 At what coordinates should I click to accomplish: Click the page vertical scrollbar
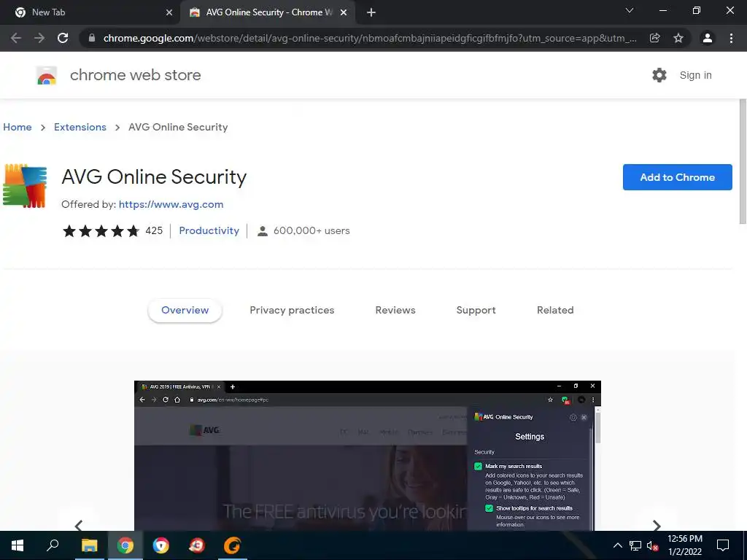(742, 161)
